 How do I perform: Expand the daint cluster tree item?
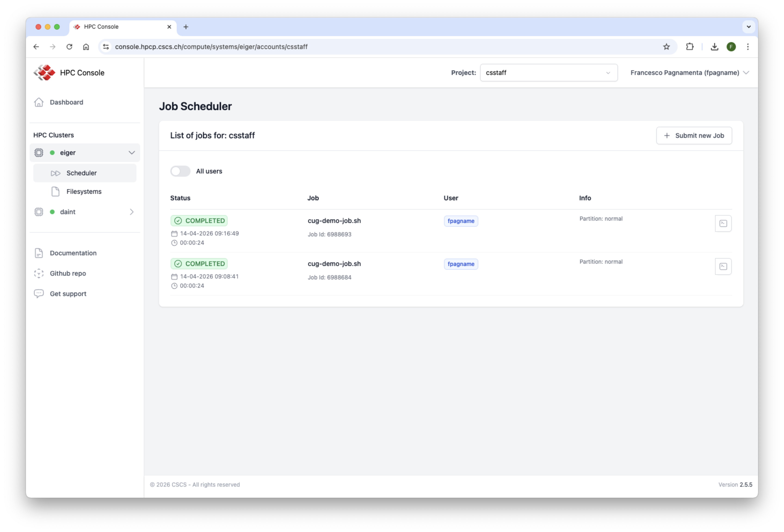click(132, 212)
